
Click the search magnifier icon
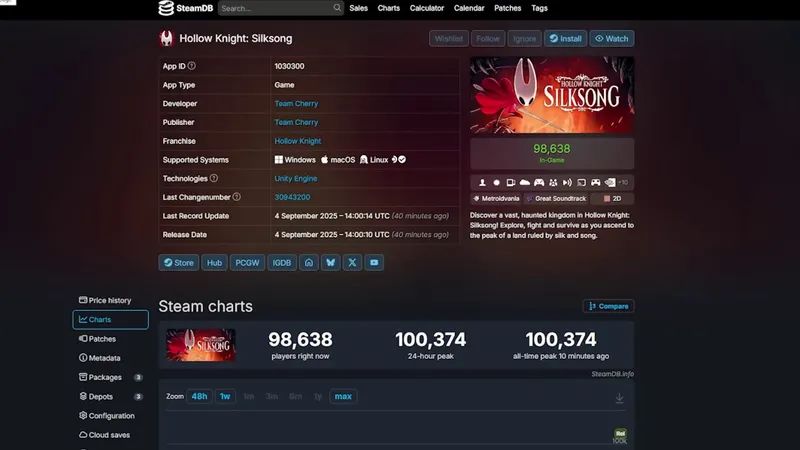(x=337, y=8)
